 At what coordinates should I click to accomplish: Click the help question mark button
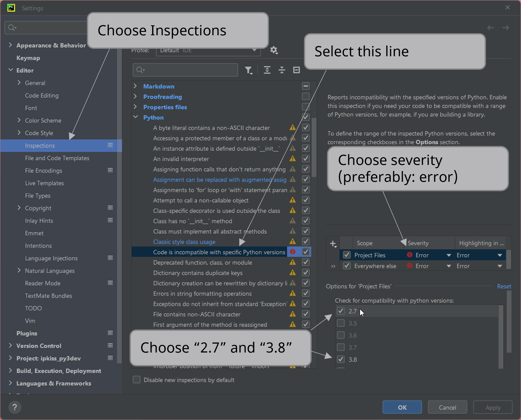click(x=15, y=407)
